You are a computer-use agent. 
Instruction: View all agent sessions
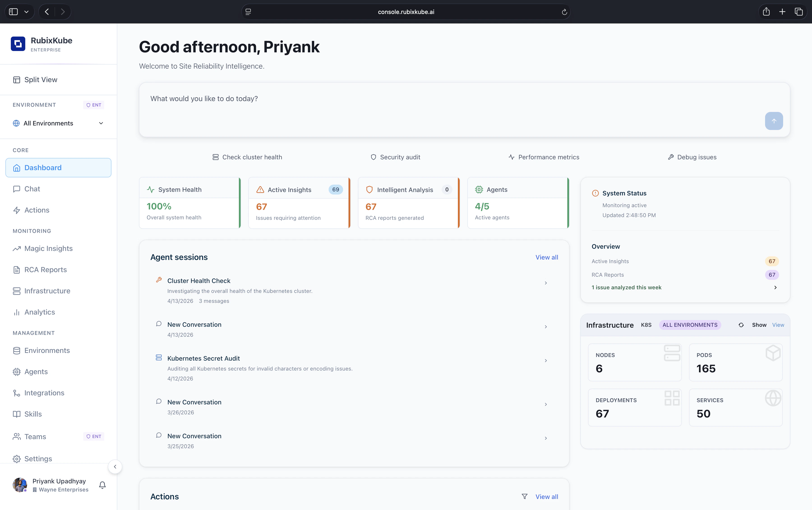(546, 257)
